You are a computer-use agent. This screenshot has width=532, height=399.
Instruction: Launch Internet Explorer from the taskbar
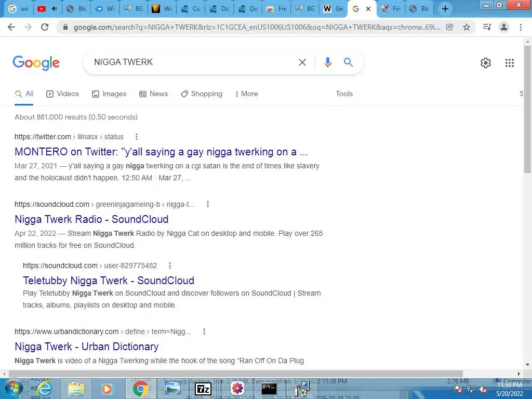[x=44, y=389]
